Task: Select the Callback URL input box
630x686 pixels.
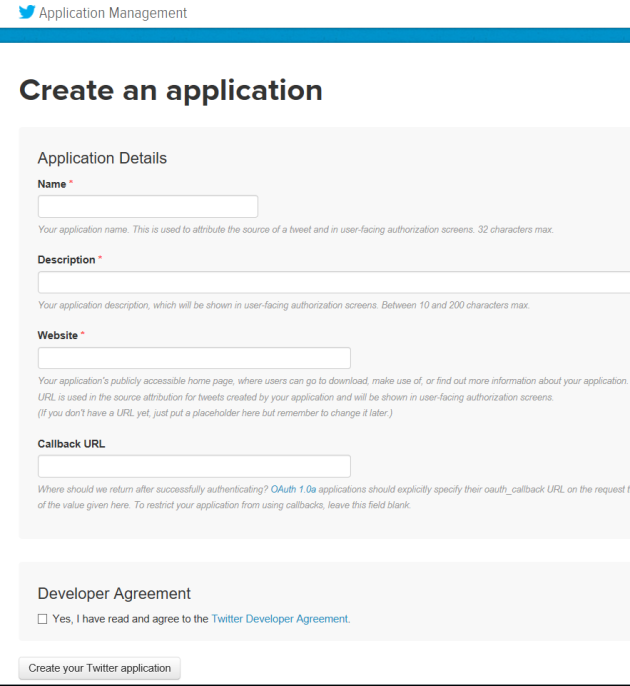Action: click(194, 466)
